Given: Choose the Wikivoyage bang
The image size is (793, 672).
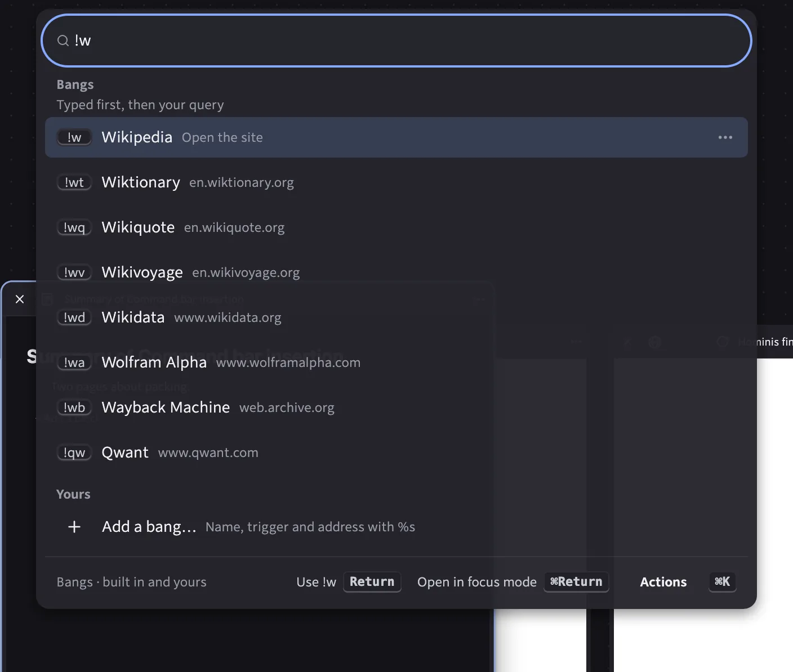Looking at the screenshot, I should point(396,272).
